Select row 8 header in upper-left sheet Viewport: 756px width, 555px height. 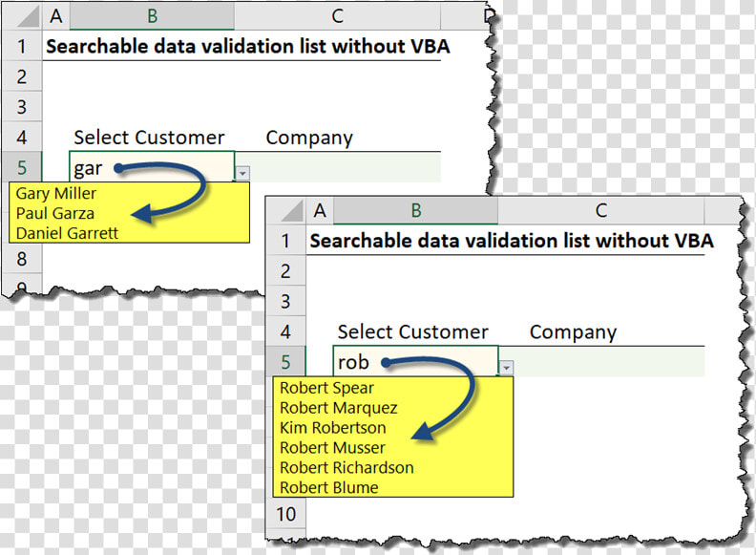22,259
